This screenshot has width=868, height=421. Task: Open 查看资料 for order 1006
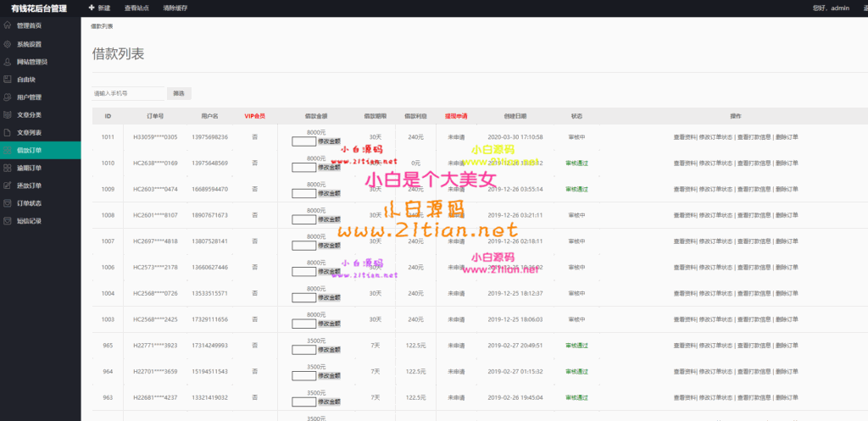coord(685,267)
